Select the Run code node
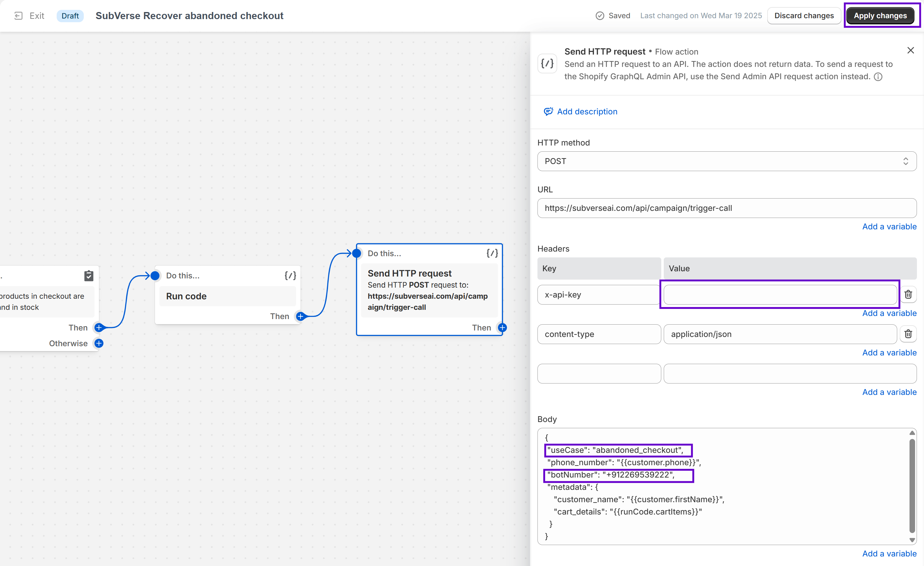The width and height of the screenshot is (924, 566). (x=227, y=296)
